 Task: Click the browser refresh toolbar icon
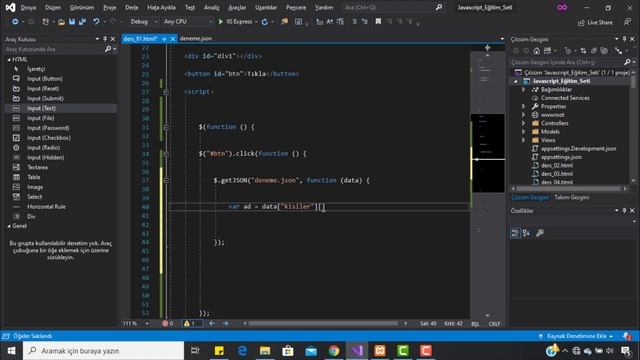[264, 22]
